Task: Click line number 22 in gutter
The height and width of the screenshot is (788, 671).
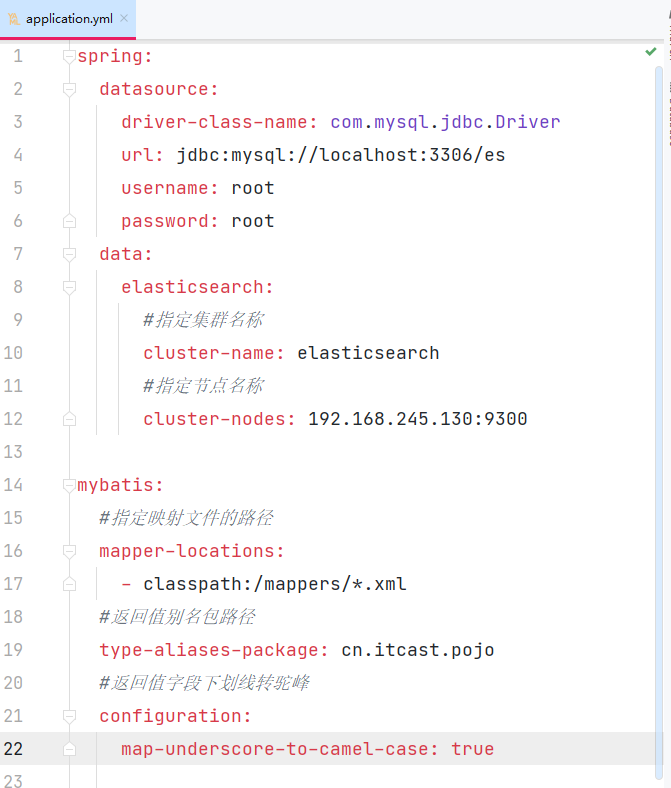Action: (14, 749)
